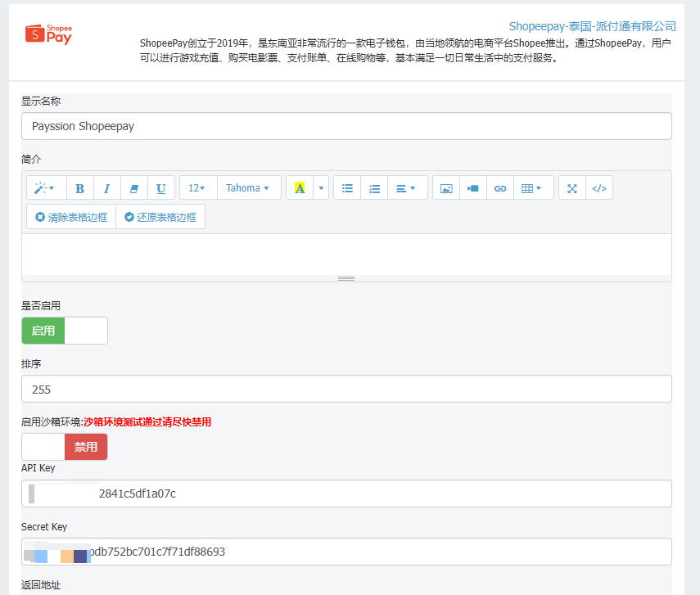Open the HTML code view
The image size is (700, 595).
(599, 188)
